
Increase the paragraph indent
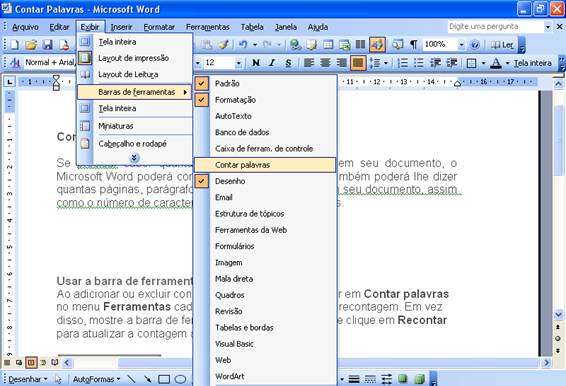[x=452, y=63]
